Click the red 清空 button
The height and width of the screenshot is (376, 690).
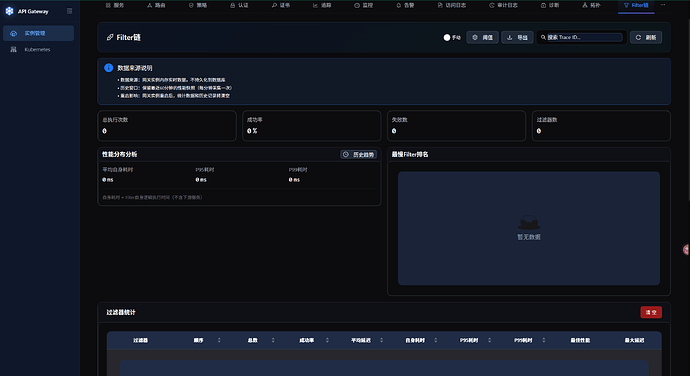point(651,312)
